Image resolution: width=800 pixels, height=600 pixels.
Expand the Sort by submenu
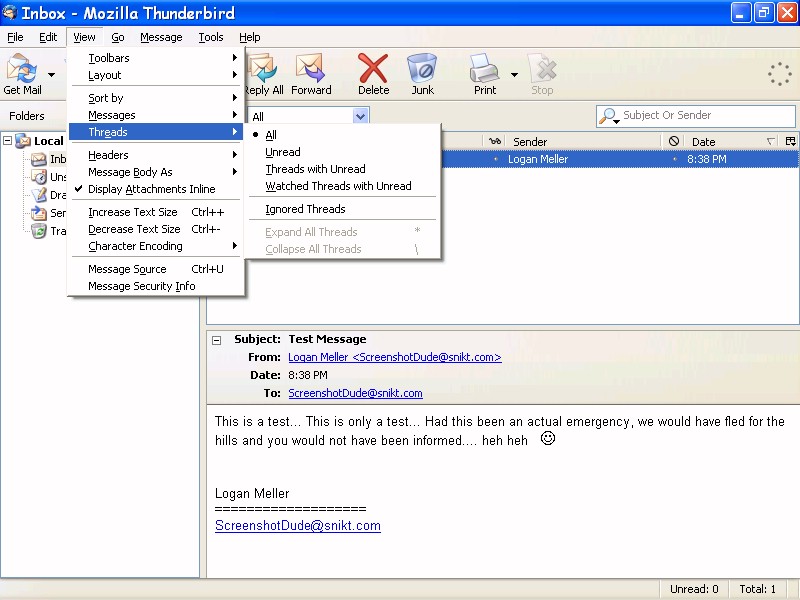coord(156,98)
